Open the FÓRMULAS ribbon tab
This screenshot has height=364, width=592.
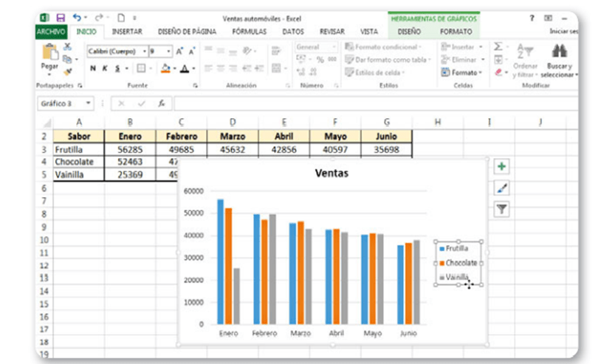point(249,32)
